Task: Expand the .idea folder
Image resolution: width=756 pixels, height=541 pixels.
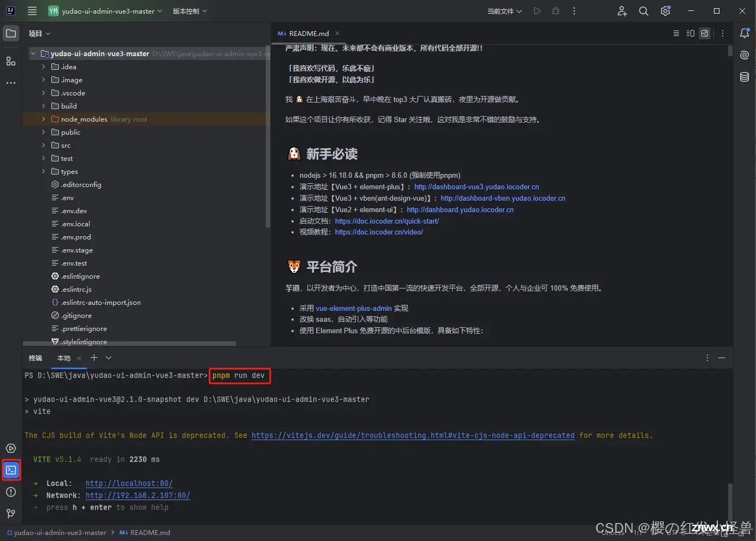Action: 44,67
